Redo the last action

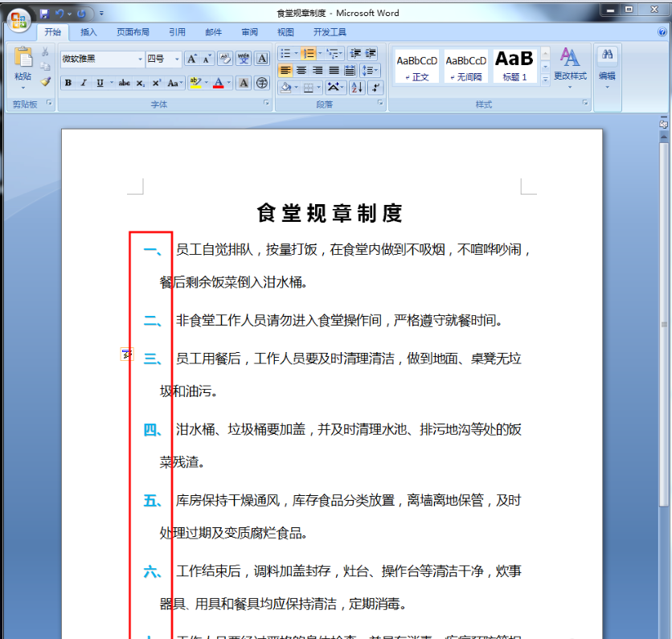(81, 14)
